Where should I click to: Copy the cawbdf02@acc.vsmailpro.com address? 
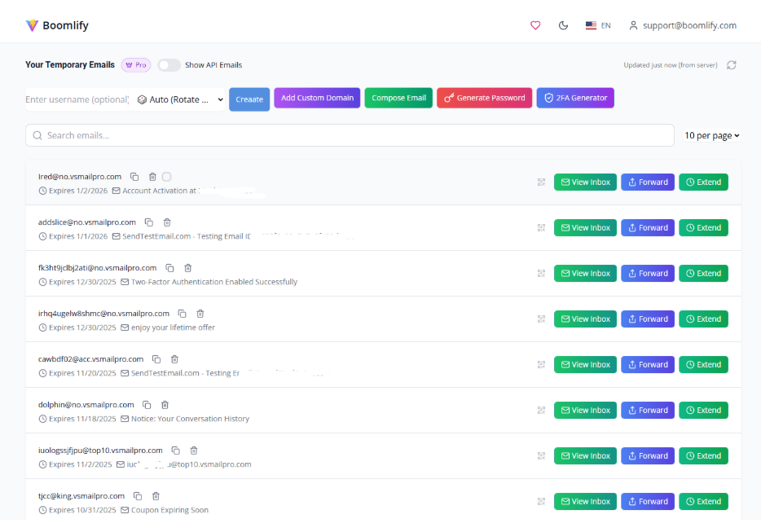(156, 359)
